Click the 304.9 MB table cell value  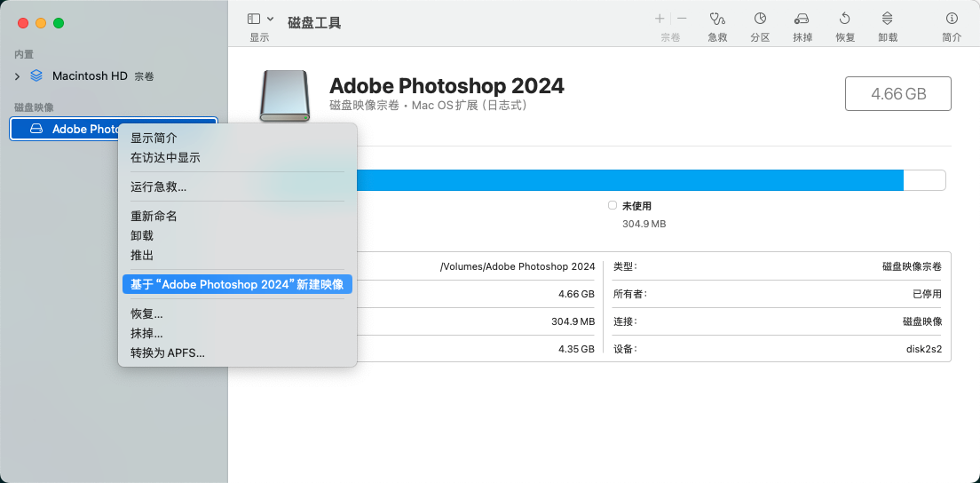[573, 321]
